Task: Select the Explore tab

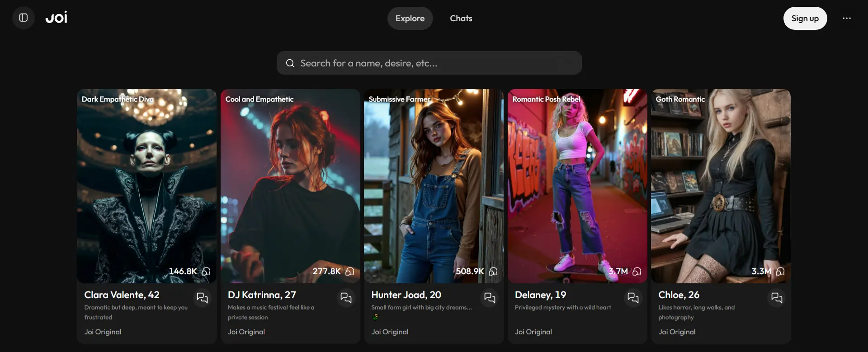Action: (x=410, y=19)
